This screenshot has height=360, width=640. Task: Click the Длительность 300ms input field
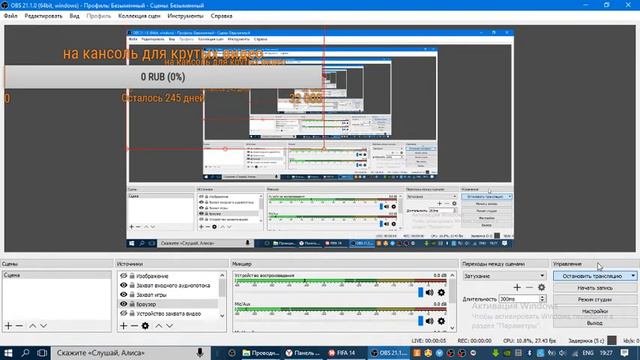(x=519, y=299)
